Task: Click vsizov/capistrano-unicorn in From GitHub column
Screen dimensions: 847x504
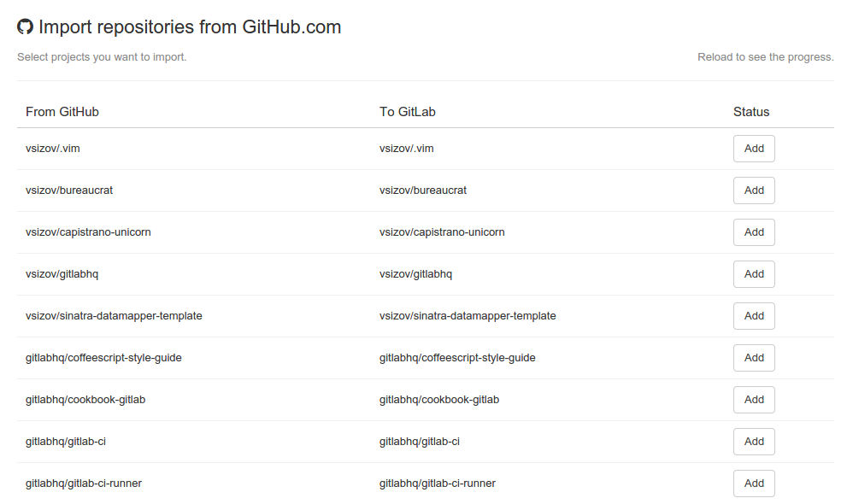Action: click(88, 232)
